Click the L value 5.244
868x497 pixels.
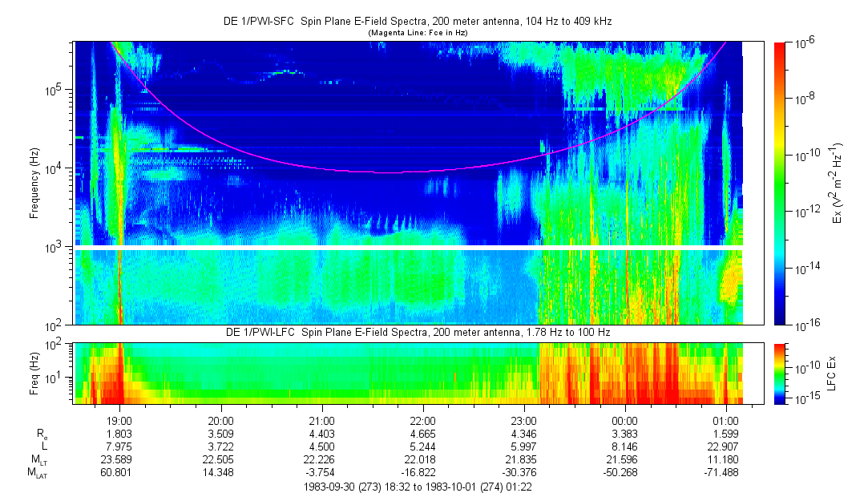pos(423,446)
